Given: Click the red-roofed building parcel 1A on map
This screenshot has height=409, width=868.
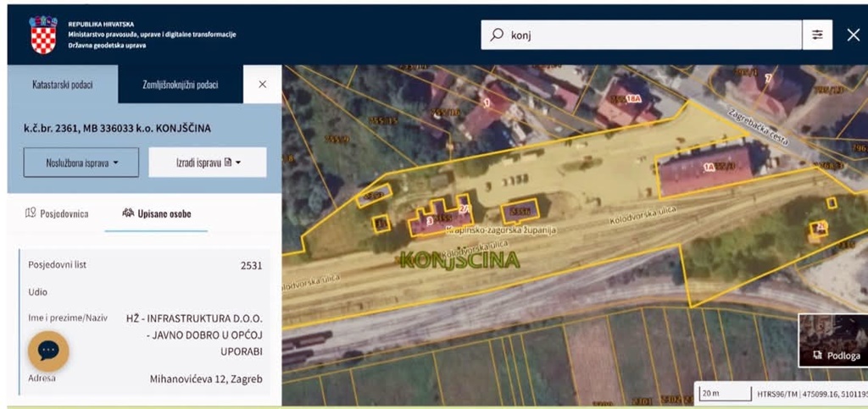Looking at the screenshot, I should coord(705,169).
